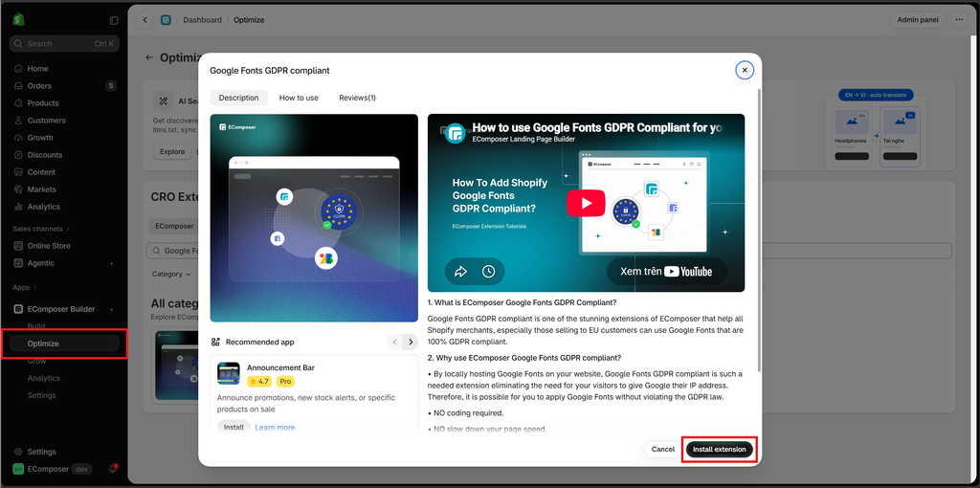Show next recommended app
This screenshot has height=488, width=980.
coord(410,342)
